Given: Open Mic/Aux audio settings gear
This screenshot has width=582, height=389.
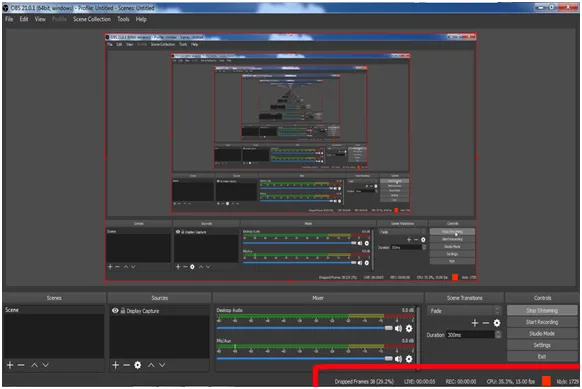Looking at the screenshot, I should [x=409, y=359].
